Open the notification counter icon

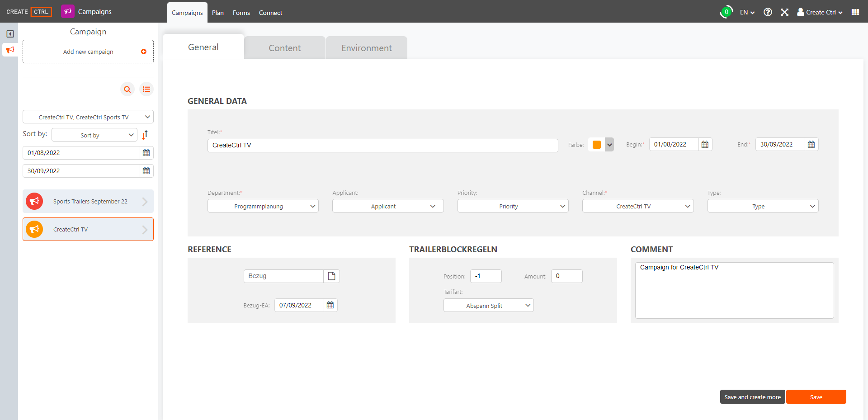(726, 12)
